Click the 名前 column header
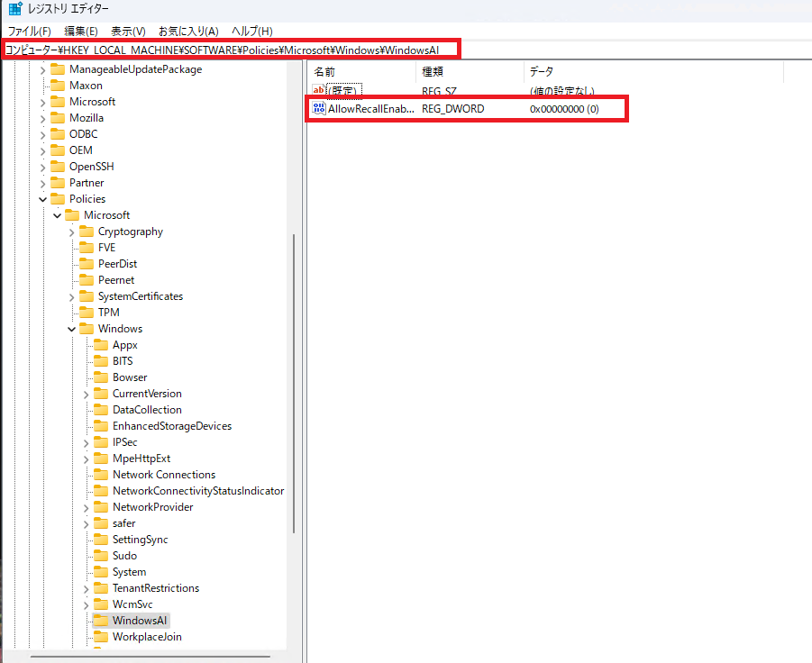 324,72
